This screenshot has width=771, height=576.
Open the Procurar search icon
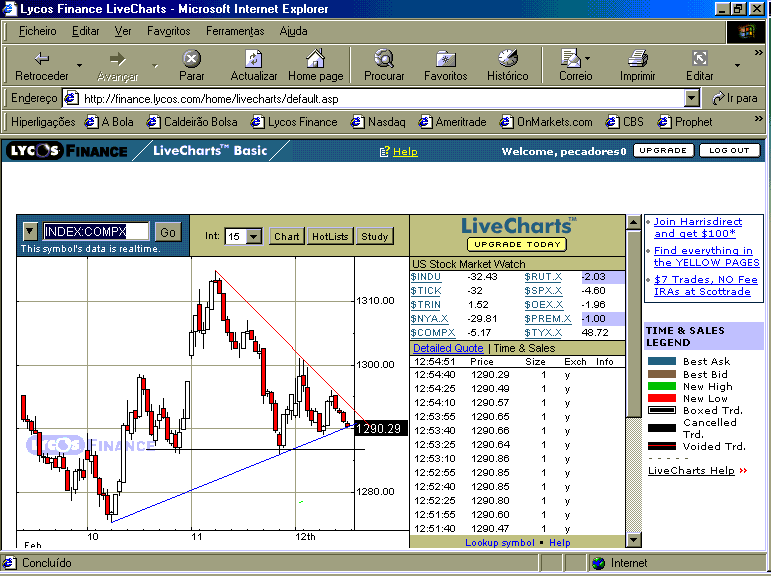click(384, 58)
